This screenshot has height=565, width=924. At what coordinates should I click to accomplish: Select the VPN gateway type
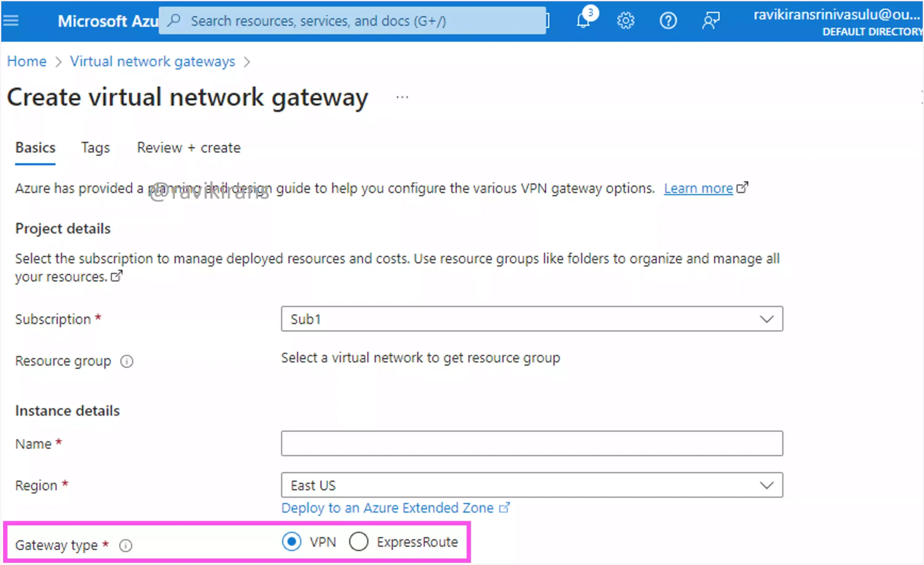[291, 542]
